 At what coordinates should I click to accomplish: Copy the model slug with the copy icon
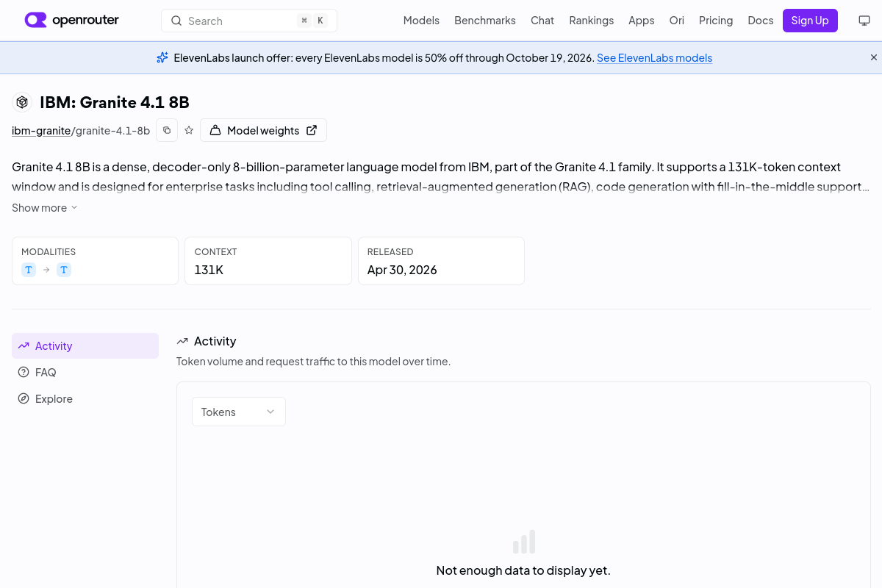(167, 130)
